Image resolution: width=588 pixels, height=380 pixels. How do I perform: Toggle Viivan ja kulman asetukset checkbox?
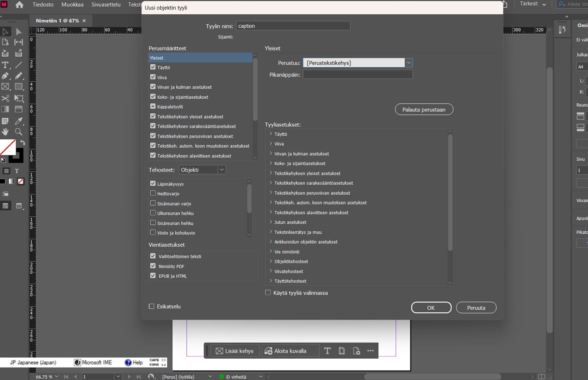pos(153,87)
